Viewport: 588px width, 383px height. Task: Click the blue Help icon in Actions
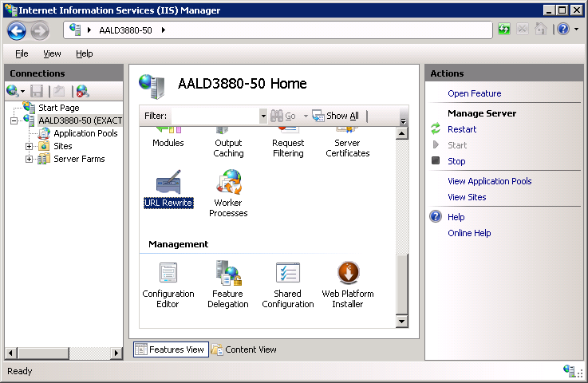coord(436,216)
